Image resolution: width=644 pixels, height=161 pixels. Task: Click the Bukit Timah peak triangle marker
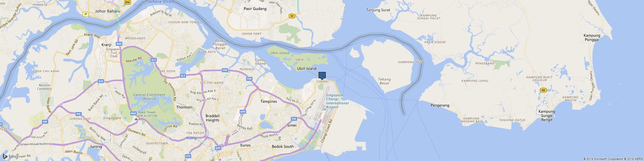click(136, 119)
